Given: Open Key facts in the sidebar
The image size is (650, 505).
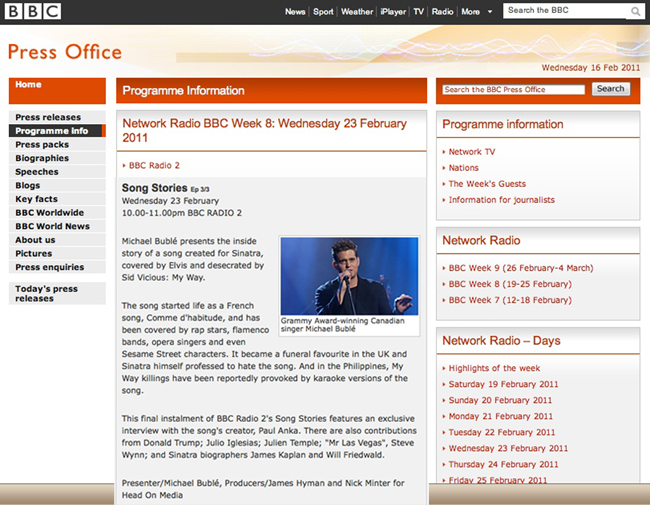Looking at the screenshot, I should point(57,199).
